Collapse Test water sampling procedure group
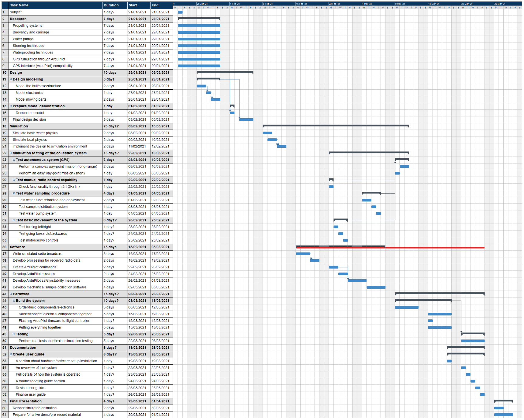Screen dimensions: 524x420 (x=14, y=193)
